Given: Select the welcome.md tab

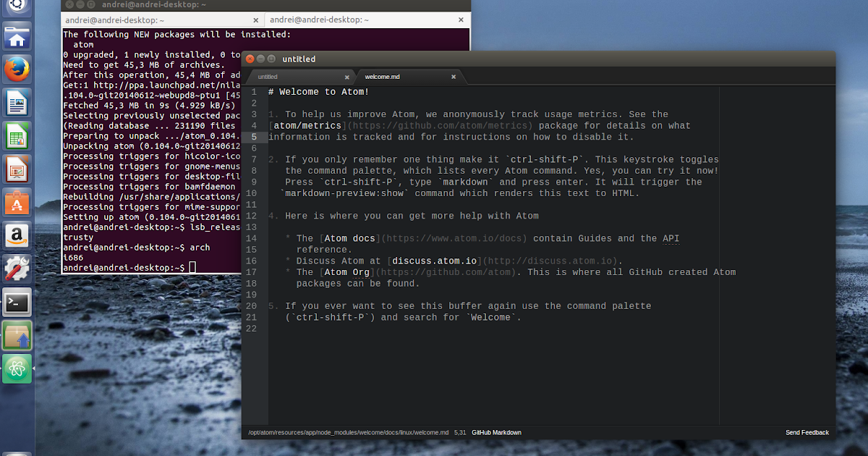Looking at the screenshot, I should coord(383,76).
